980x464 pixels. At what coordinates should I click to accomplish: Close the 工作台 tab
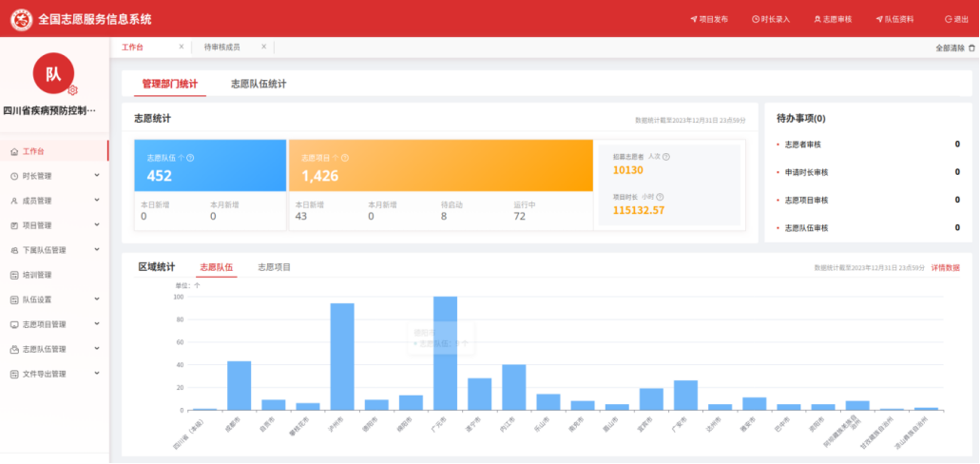[x=182, y=47]
